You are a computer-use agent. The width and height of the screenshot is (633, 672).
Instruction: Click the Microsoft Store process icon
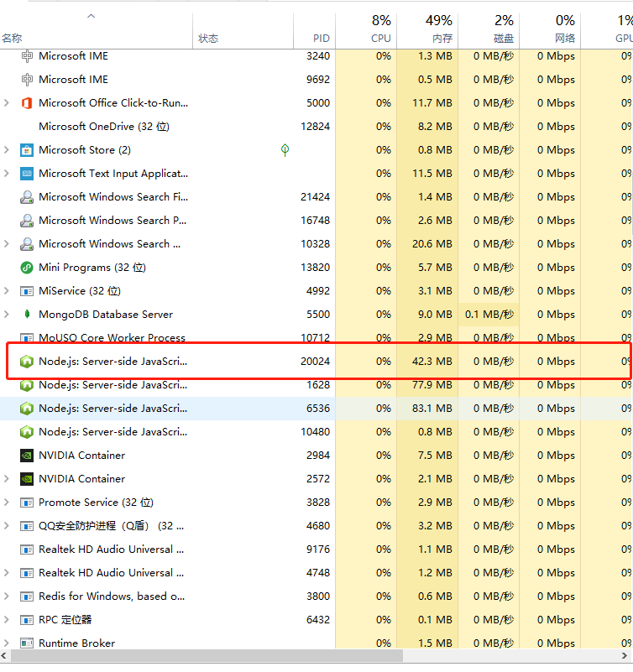[27, 150]
